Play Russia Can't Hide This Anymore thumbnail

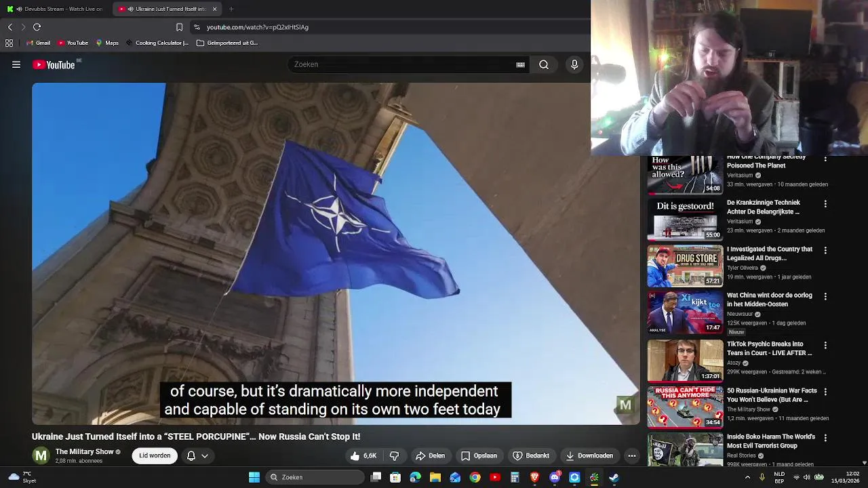click(685, 407)
